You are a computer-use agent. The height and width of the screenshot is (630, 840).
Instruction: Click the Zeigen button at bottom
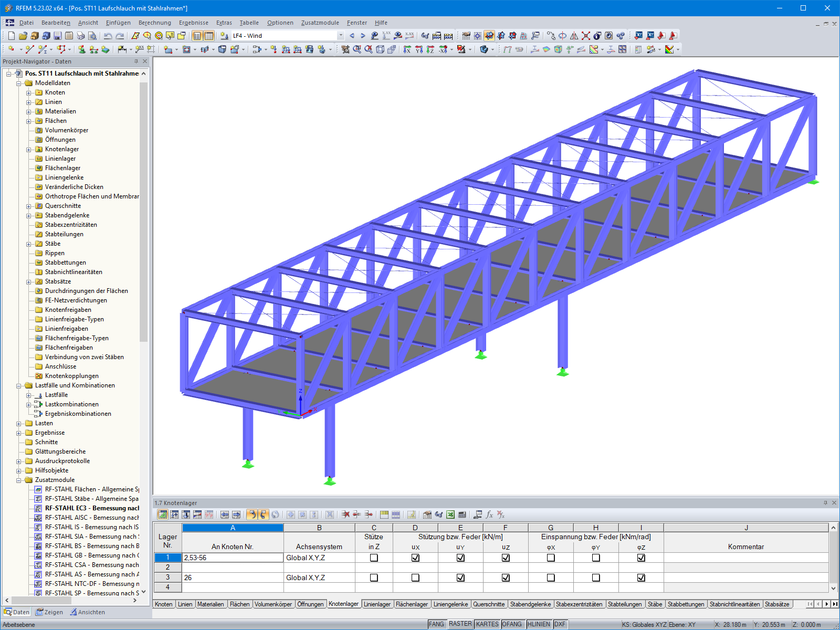point(48,612)
